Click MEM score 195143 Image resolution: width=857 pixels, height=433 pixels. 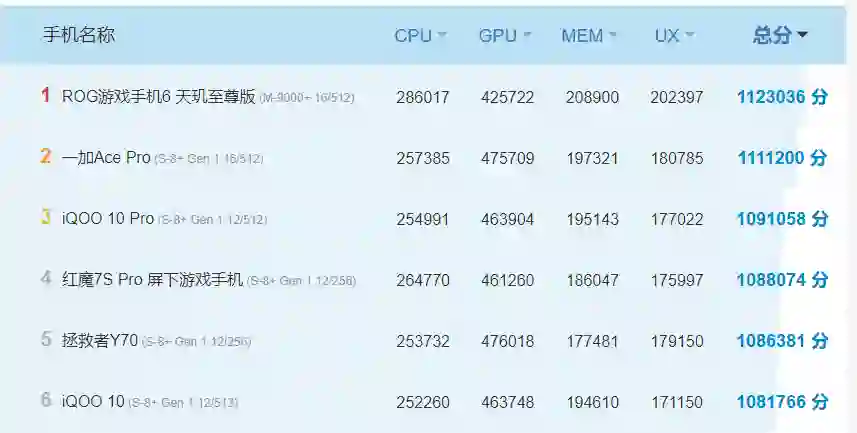[592, 219]
